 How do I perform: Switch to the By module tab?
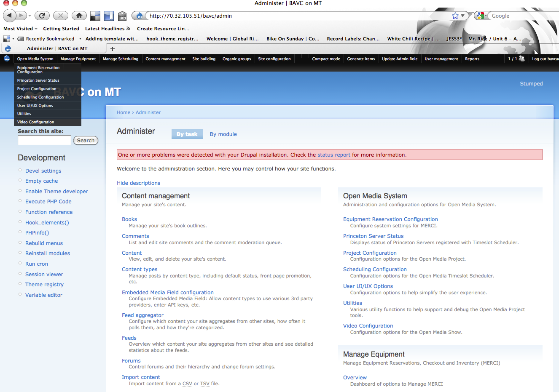tap(223, 134)
